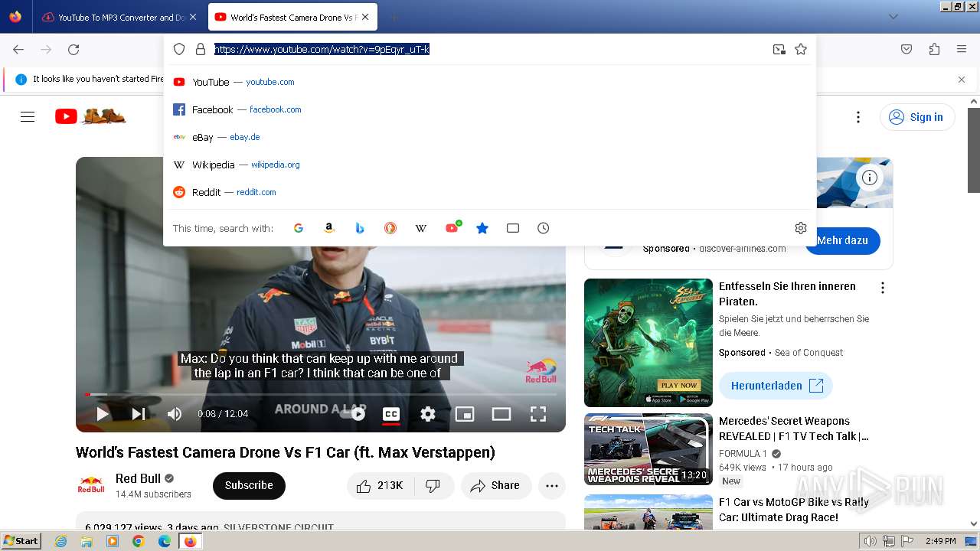
Task: Open the Pocket save icon
Action: click(906, 49)
